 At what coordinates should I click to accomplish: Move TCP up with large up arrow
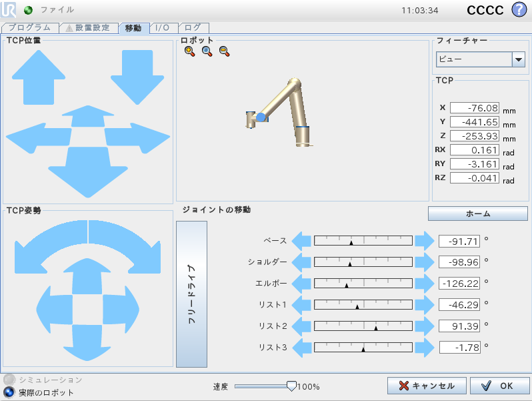(x=39, y=77)
